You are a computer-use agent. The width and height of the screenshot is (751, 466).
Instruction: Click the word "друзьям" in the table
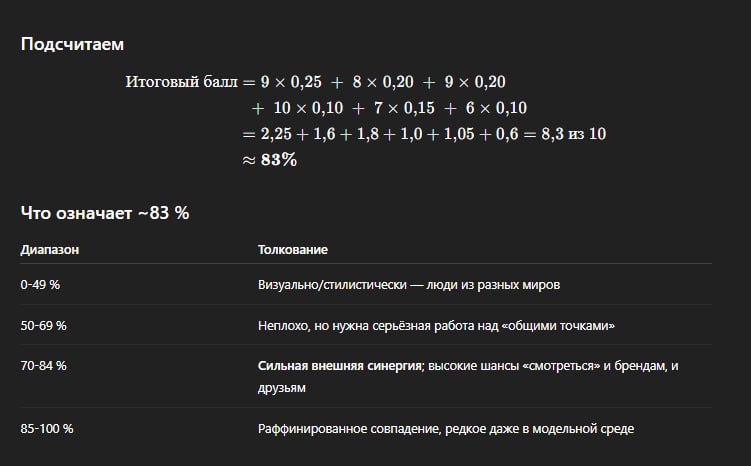(282, 388)
